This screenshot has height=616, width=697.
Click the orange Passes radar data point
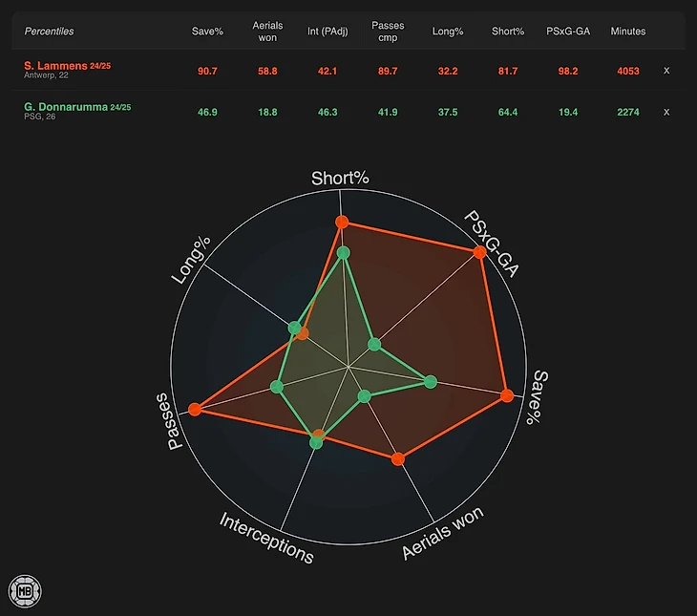[x=195, y=409]
